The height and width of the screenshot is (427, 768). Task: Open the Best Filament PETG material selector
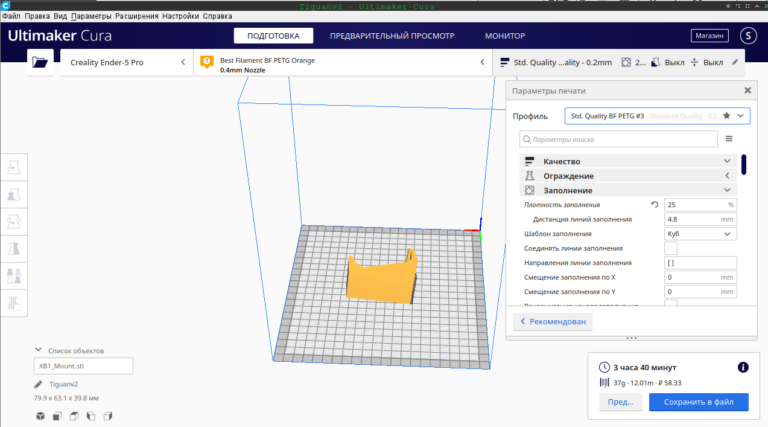click(x=343, y=62)
